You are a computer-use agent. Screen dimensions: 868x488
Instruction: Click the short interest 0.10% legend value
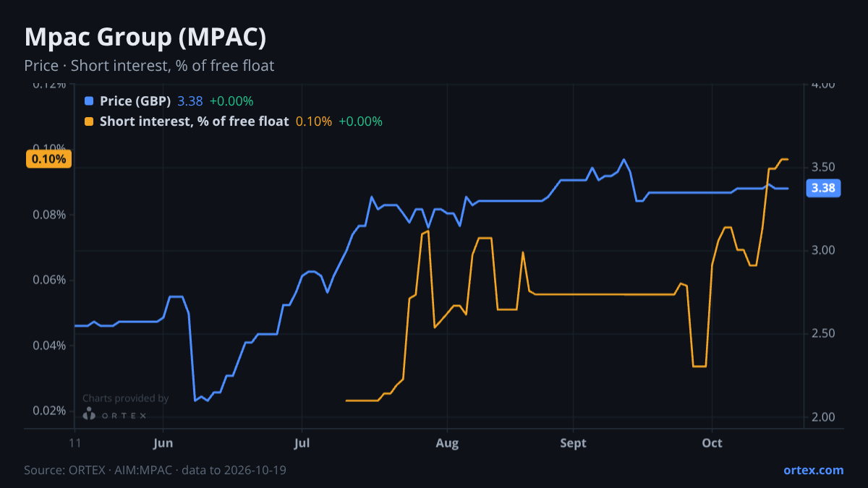pos(314,121)
